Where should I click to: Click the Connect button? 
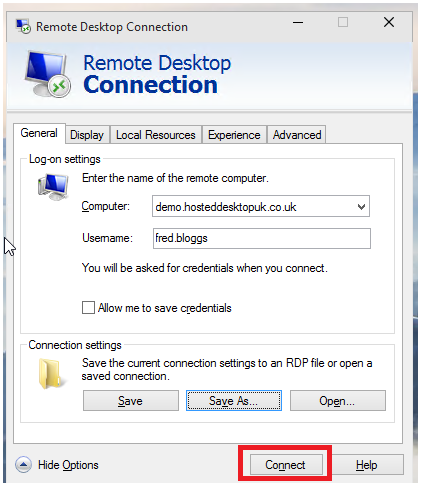(286, 464)
